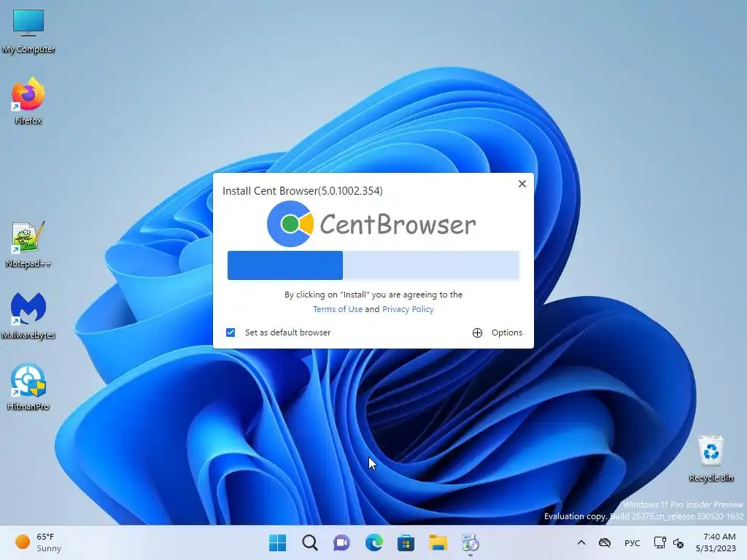This screenshot has height=560, width=747.
Task: Open the 65°F Sunny weather widget
Action: pyautogui.click(x=38, y=542)
